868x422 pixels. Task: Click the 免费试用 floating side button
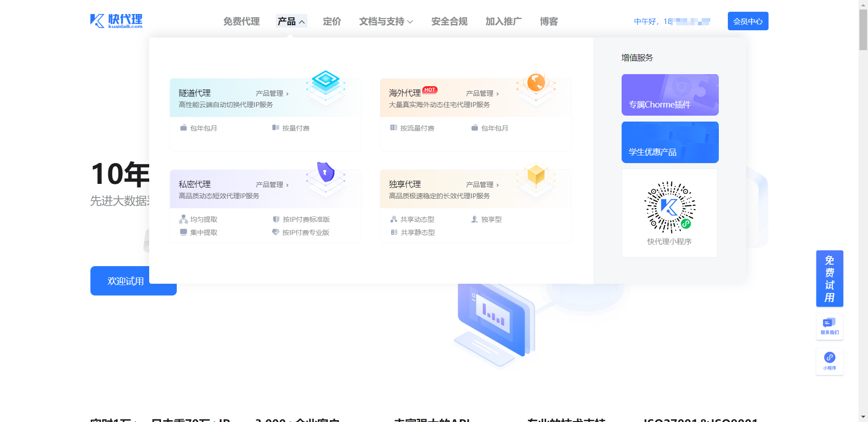point(830,279)
